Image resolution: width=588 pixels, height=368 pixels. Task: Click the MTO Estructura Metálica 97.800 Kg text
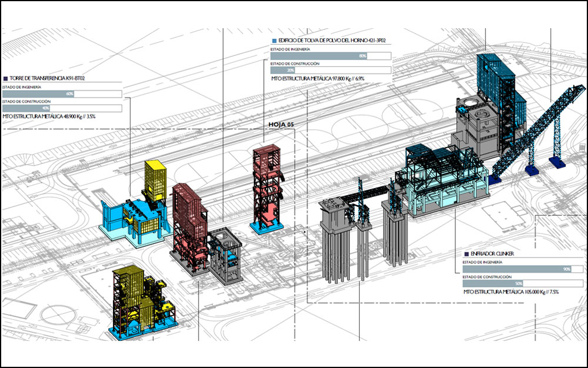click(x=318, y=78)
